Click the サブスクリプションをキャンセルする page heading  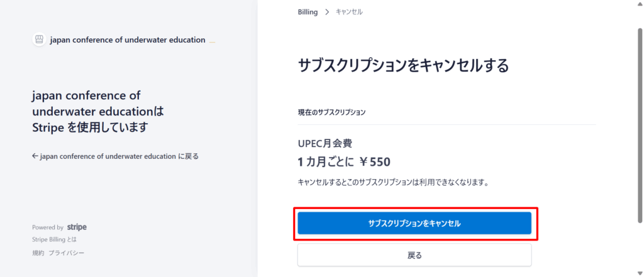[402, 65]
